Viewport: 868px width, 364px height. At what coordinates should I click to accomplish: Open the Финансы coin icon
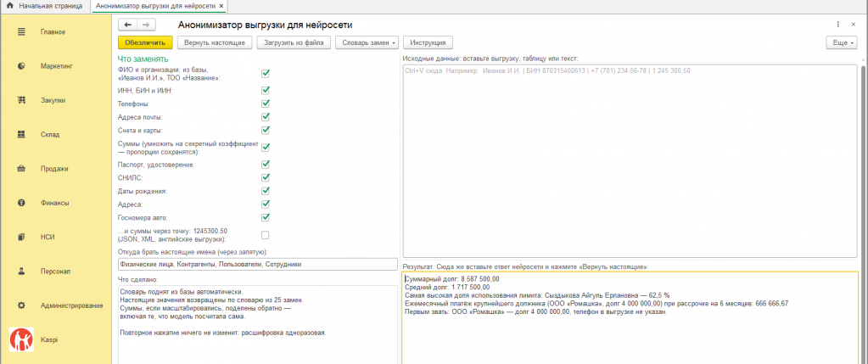[21, 203]
